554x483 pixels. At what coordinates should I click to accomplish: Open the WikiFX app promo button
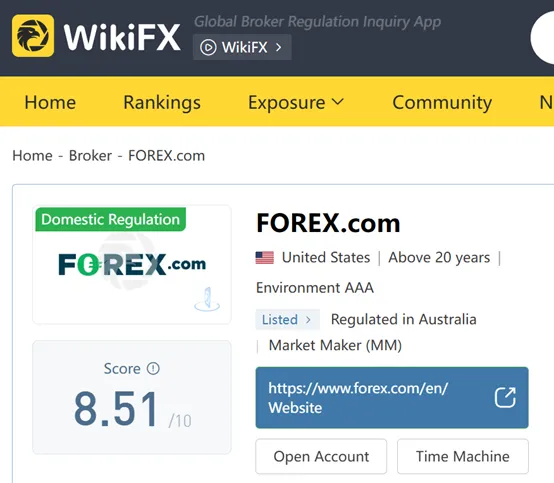[x=242, y=47]
